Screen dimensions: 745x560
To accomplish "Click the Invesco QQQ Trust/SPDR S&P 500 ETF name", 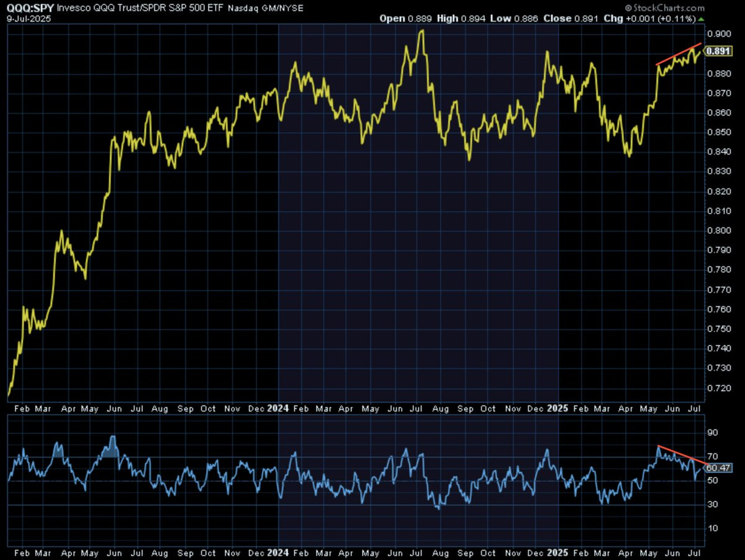I will tap(140, 8).
